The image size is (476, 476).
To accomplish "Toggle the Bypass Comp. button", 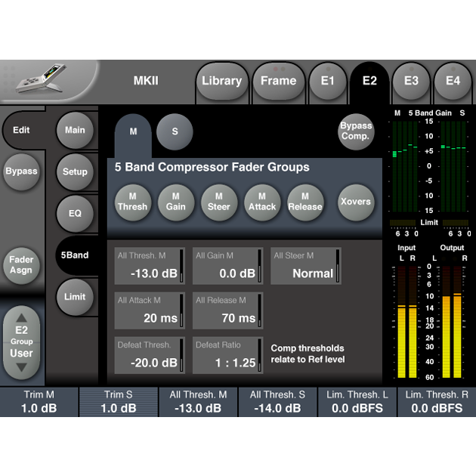I will coord(356,131).
